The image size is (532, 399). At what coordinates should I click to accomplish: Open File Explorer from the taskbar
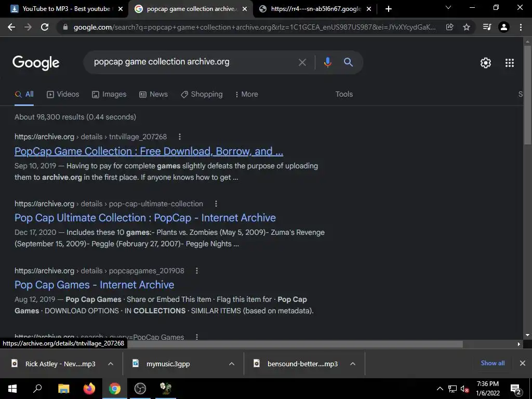[63, 389]
